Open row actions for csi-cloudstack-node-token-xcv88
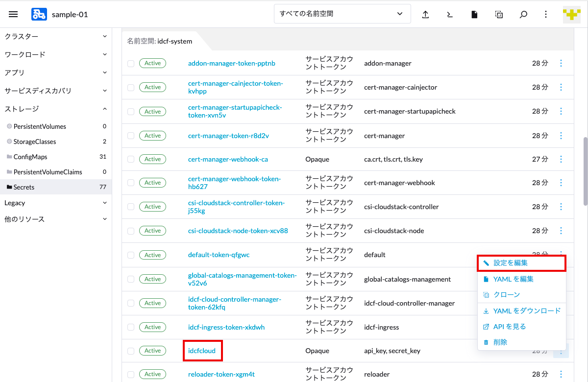This screenshot has width=588, height=382. [x=561, y=231]
